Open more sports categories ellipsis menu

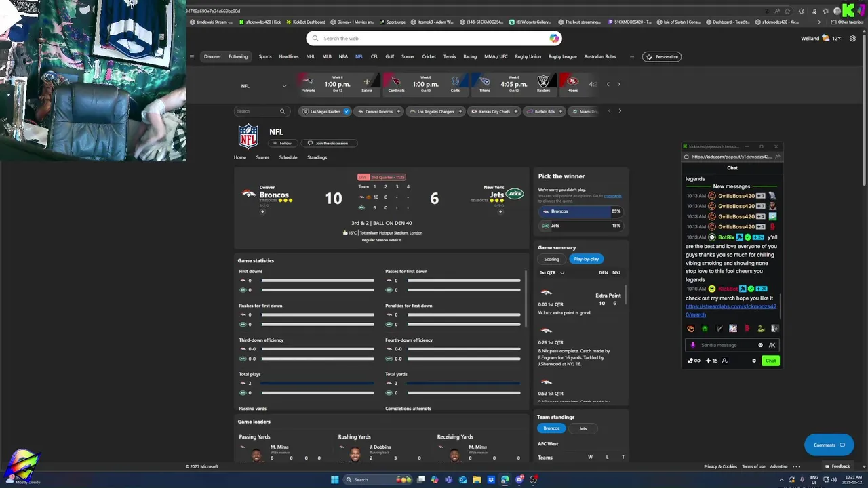(631, 57)
